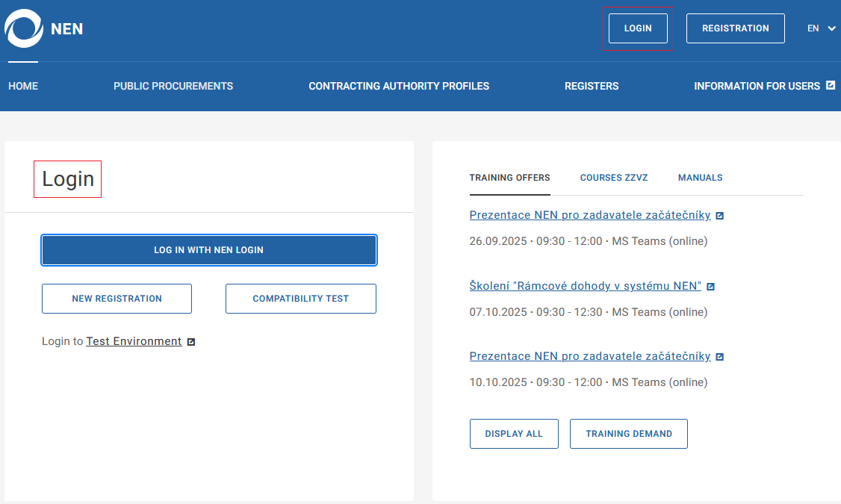Click external link icon beside Information for Users
841x504 pixels.
click(830, 85)
